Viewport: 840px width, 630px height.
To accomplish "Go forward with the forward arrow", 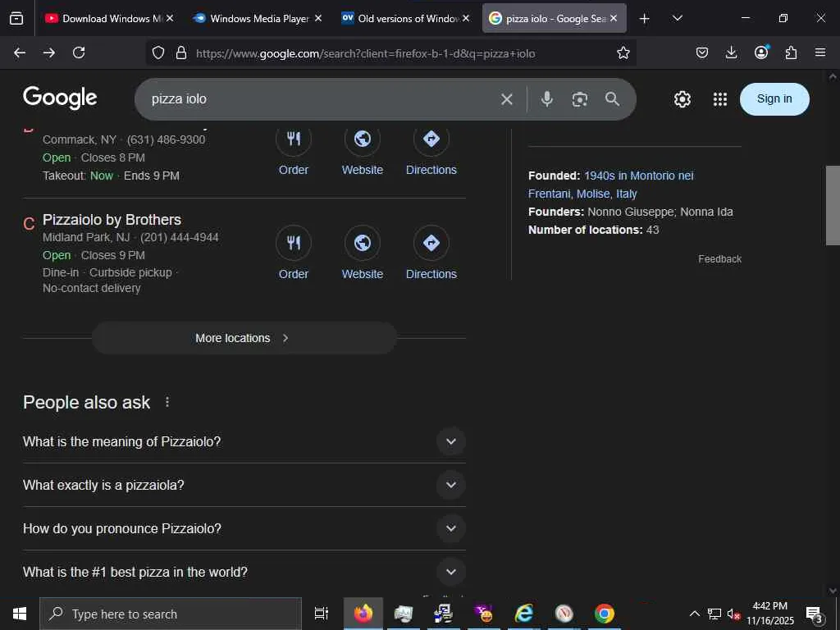I will [49, 52].
